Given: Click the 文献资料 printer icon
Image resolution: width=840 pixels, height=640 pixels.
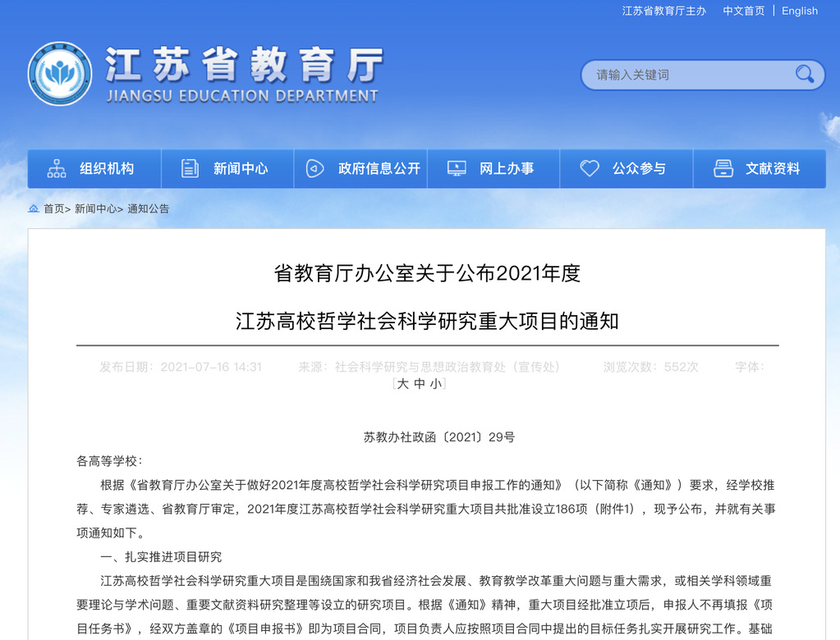Looking at the screenshot, I should tap(723, 168).
